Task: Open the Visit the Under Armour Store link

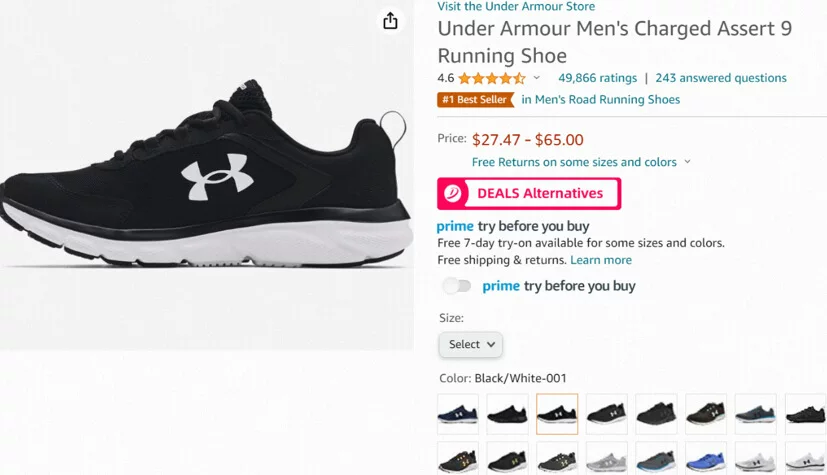Action: pyautogui.click(x=516, y=7)
